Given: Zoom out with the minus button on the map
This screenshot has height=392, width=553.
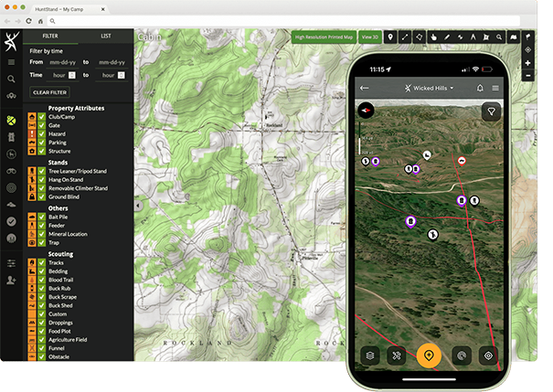Looking at the screenshot, I should [528, 76].
